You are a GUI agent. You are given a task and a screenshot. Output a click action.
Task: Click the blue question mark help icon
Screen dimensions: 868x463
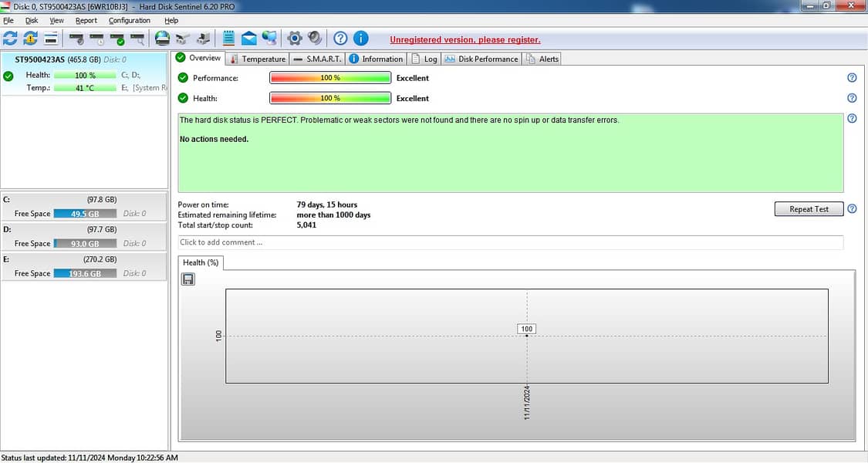point(340,38)
